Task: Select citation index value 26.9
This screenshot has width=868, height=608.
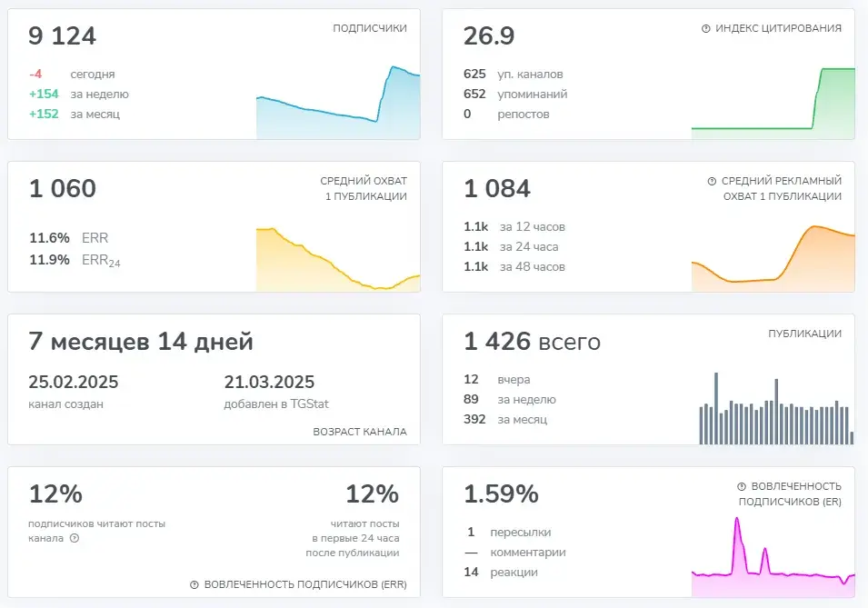Action: pyautogui.click(x=489, y=36)
